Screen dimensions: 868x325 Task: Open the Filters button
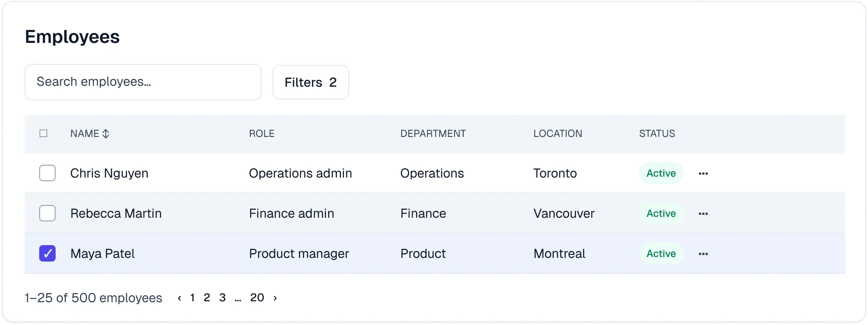311,82
